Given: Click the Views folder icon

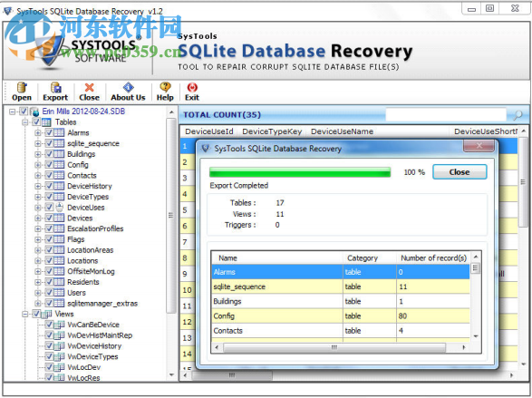Looking at the screenshot, I should (46, 315).
